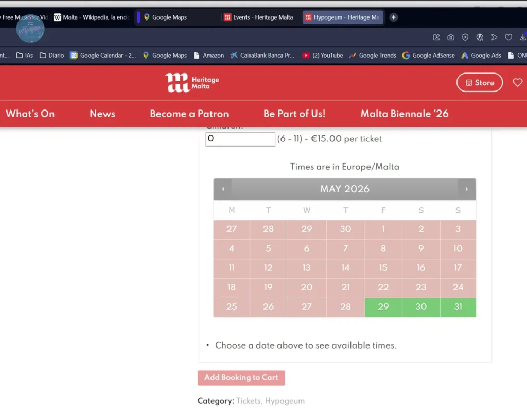Go to next month in calendar

(x=466, y=189)
